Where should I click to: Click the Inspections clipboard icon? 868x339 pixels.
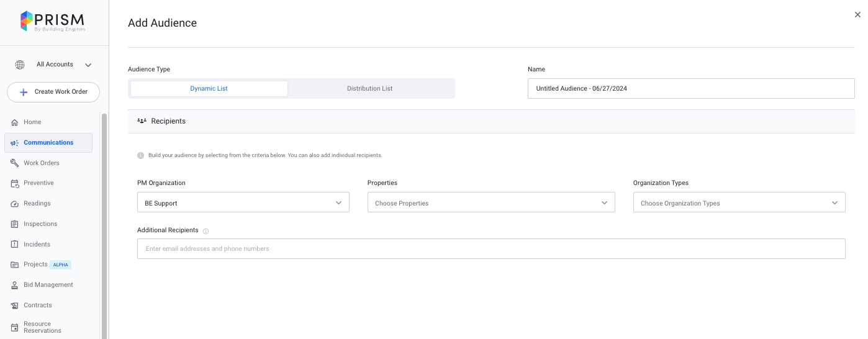[x=15, y=224]
